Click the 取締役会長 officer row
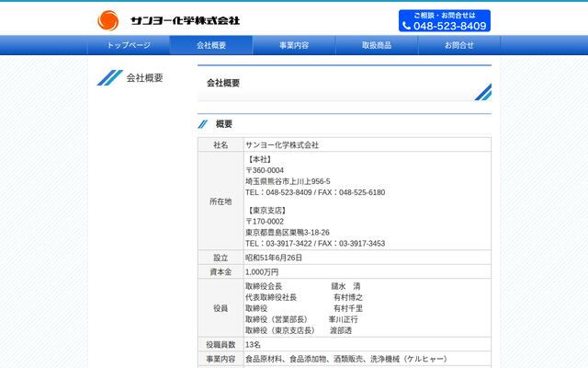588x368 pixels. tap(303, 286)
